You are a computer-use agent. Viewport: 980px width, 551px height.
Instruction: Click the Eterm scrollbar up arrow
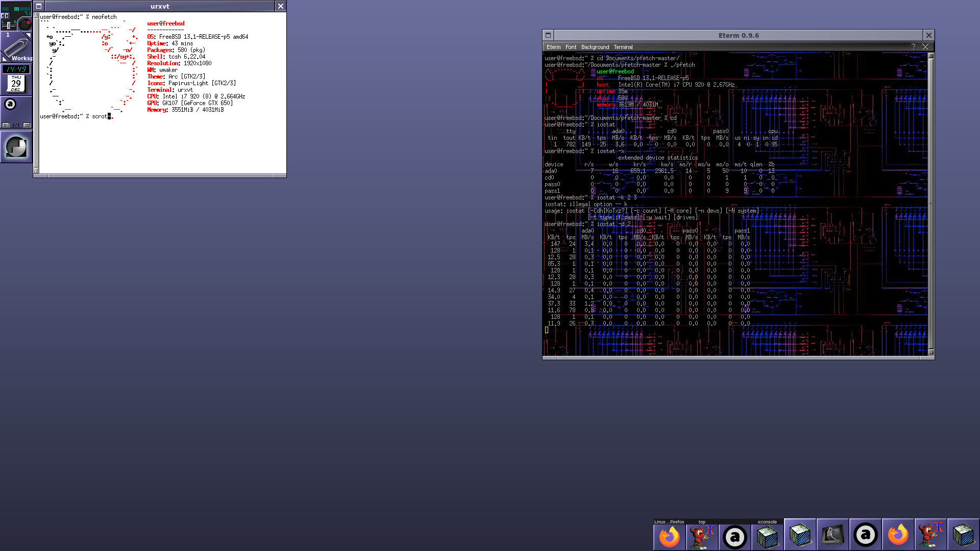[x=930, y=56]
